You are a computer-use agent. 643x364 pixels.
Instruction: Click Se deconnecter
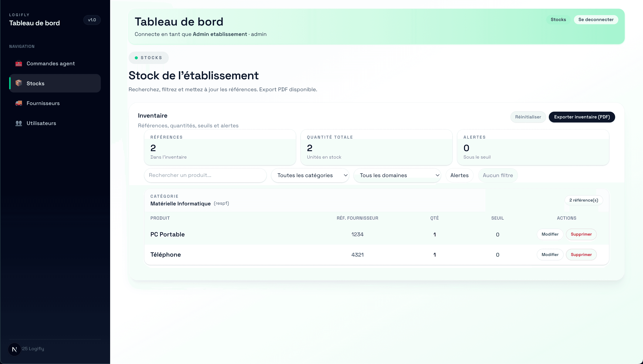click(x=596, y=20)
